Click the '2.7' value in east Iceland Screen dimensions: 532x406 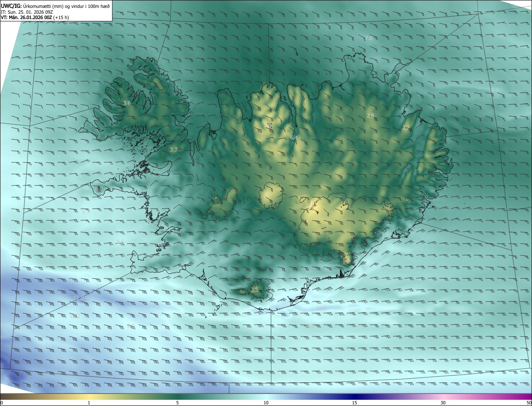[x=406, y=128]
